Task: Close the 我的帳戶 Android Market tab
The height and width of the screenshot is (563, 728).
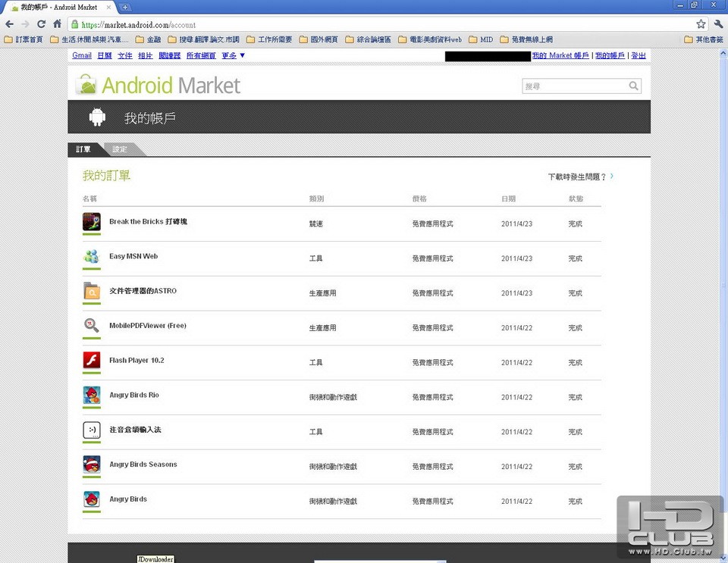Action: click(x=108, y=8)
